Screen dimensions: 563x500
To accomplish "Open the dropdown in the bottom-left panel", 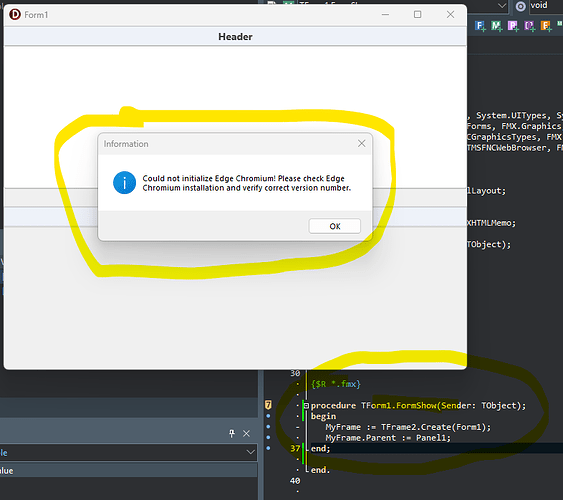I will tap(251, 452).
